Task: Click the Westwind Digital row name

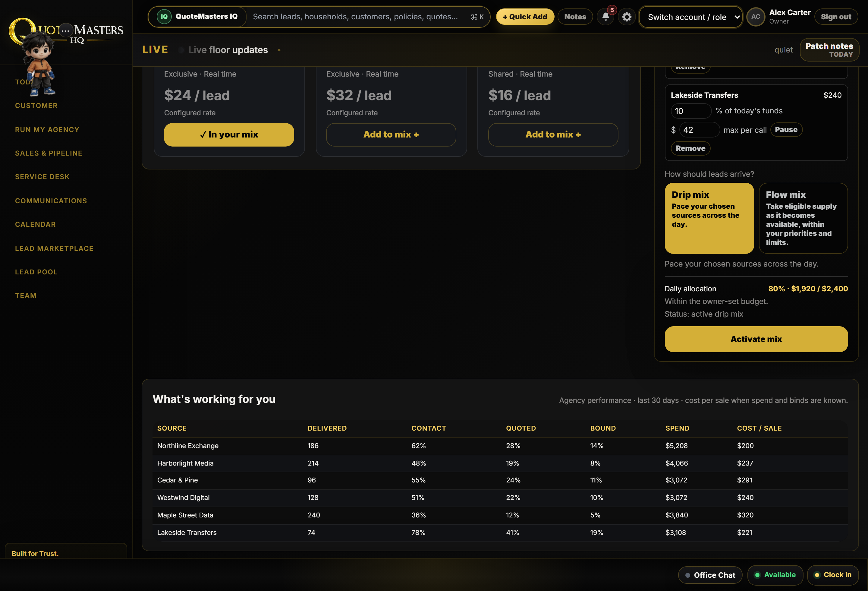Action: pos(183,498)
